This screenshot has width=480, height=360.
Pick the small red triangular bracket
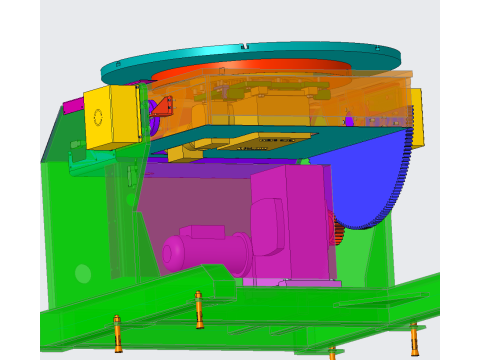tap(163, 106)
